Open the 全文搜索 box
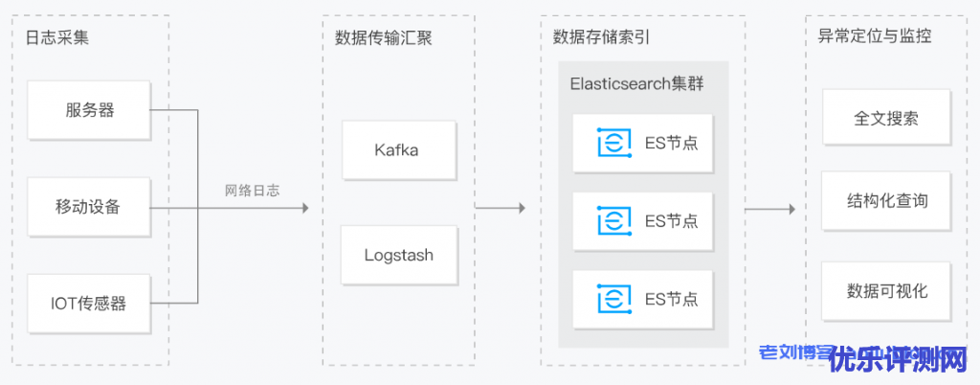This screenshot has width=980, height=385. (886, 119)
